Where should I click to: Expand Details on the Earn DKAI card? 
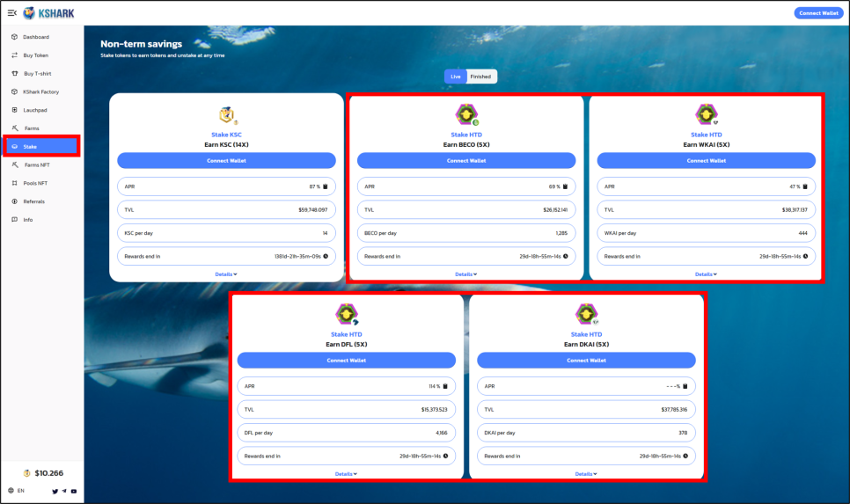coord(585,474)
